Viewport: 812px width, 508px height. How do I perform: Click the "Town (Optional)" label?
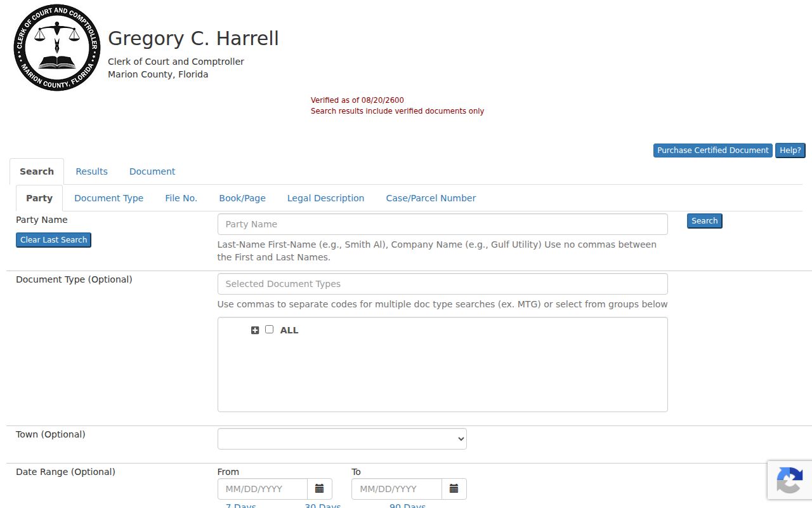coord(51,434)
